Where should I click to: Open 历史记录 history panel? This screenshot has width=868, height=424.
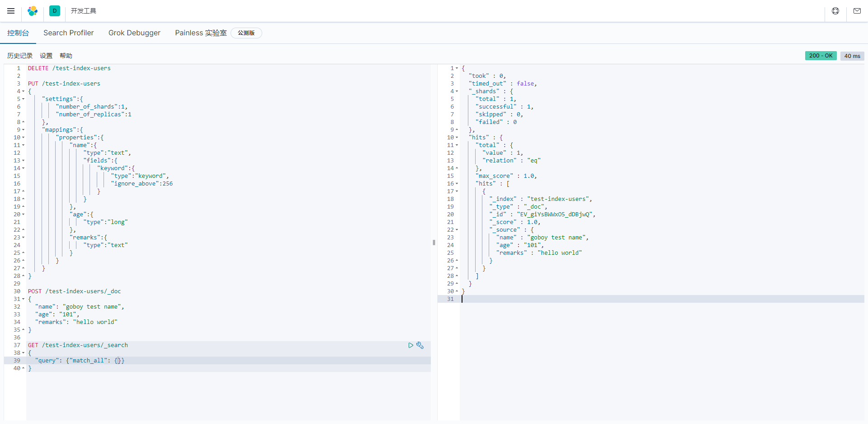coord(20,56)
